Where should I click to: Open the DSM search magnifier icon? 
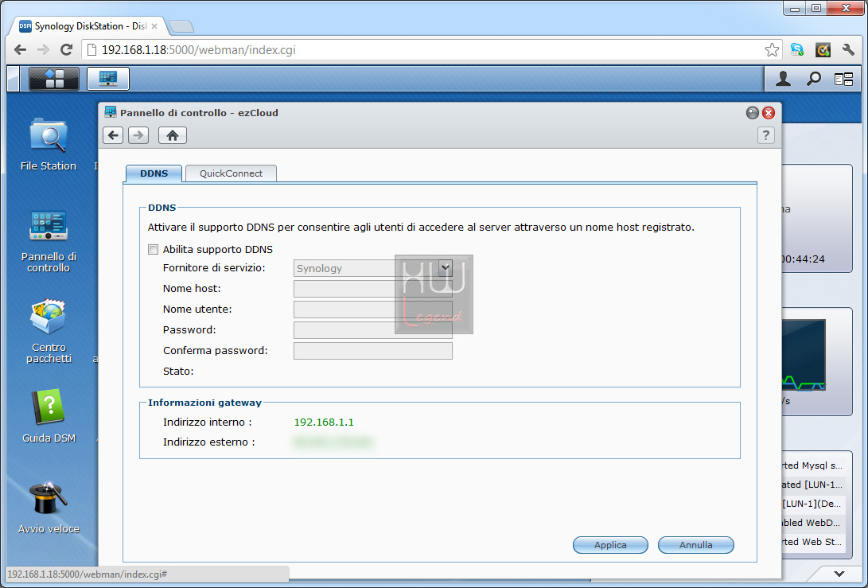point(813,80)
